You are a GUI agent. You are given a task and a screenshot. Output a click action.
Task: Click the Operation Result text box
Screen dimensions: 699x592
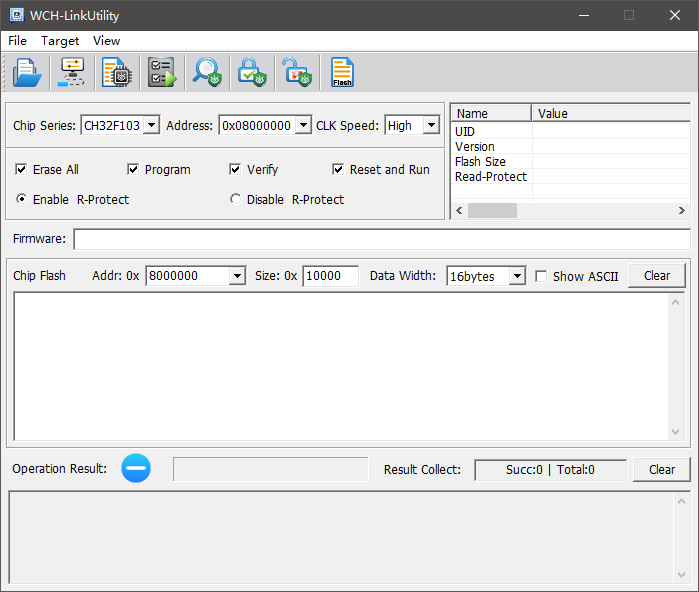(271, 469)
